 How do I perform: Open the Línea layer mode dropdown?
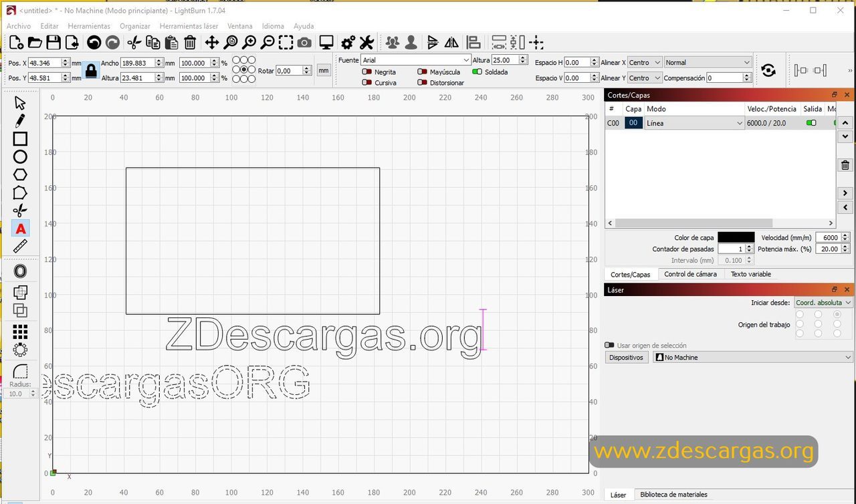tap(695, 123)
